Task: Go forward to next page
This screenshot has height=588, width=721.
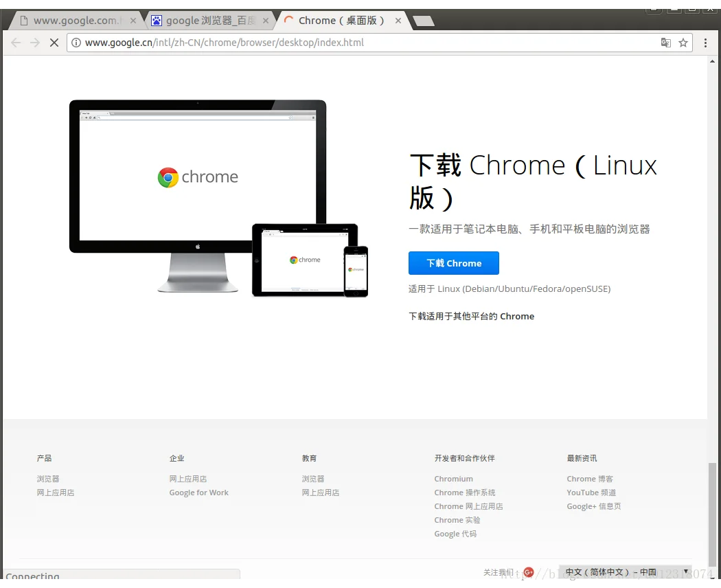Action: click(x=35, y=43)
